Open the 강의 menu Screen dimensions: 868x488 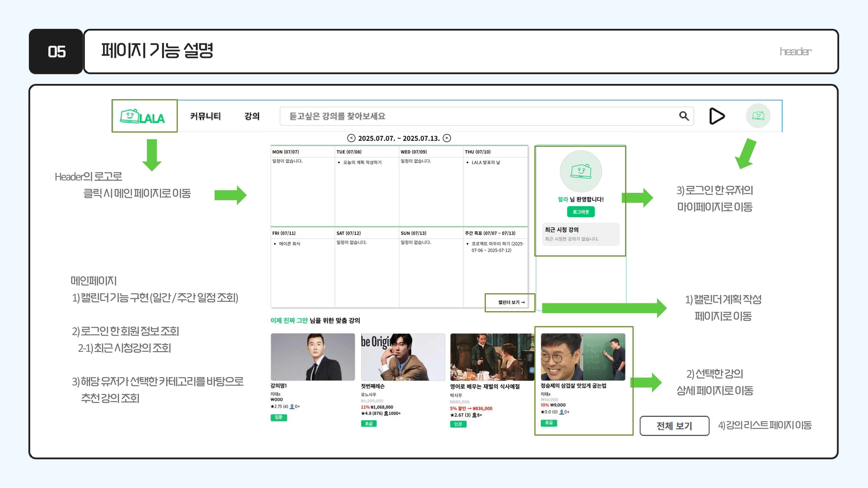252,116
